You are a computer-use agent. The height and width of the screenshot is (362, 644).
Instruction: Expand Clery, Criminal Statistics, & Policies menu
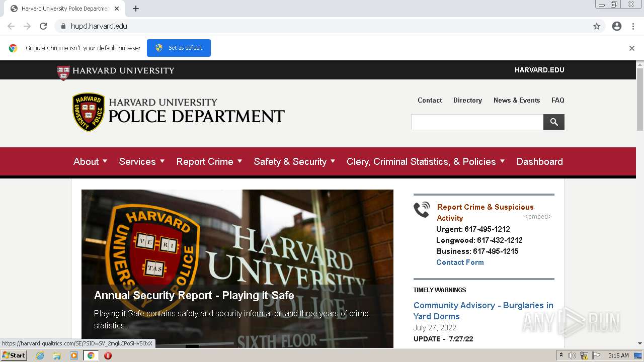click(426, 161)
